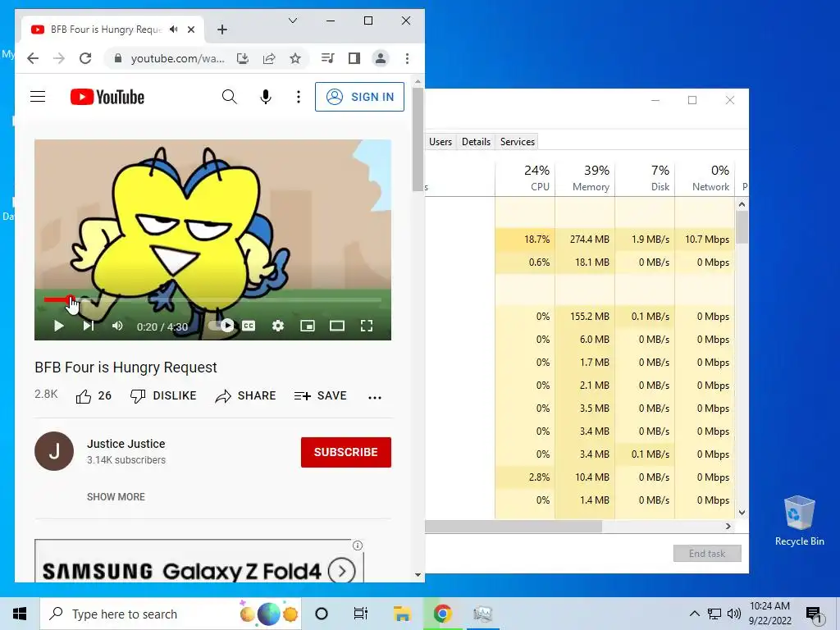Select the process using 274.4 MB memory
Screen dimensions: 840x630
580,240
